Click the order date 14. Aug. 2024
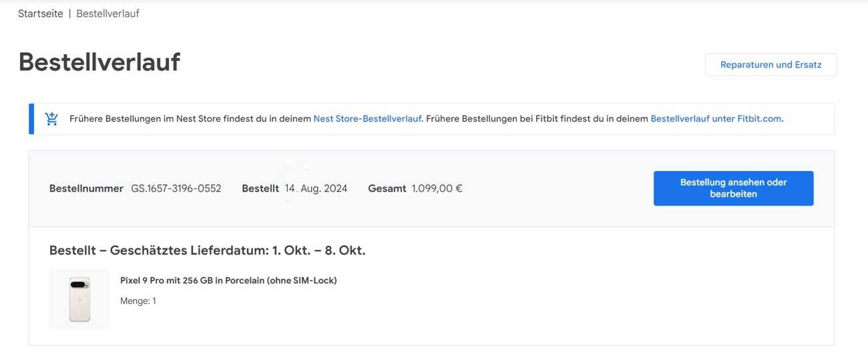This screenshot has width=868, height=358. (316, 188)
